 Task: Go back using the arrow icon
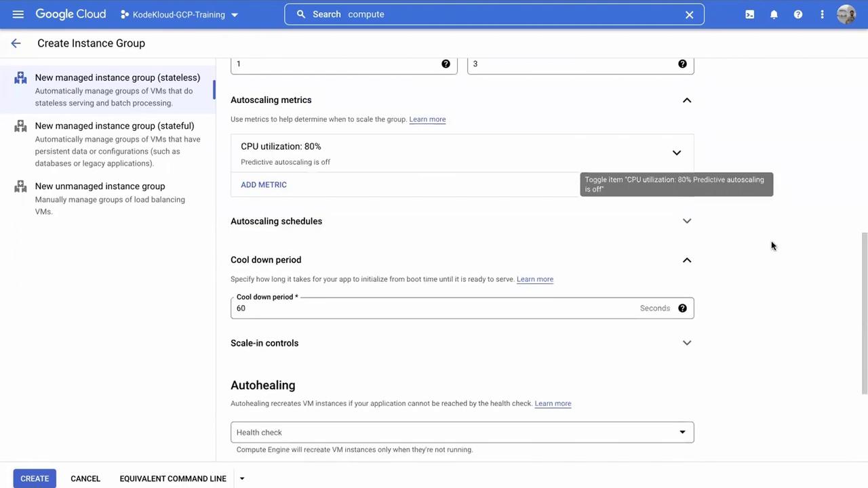(16, 43)
